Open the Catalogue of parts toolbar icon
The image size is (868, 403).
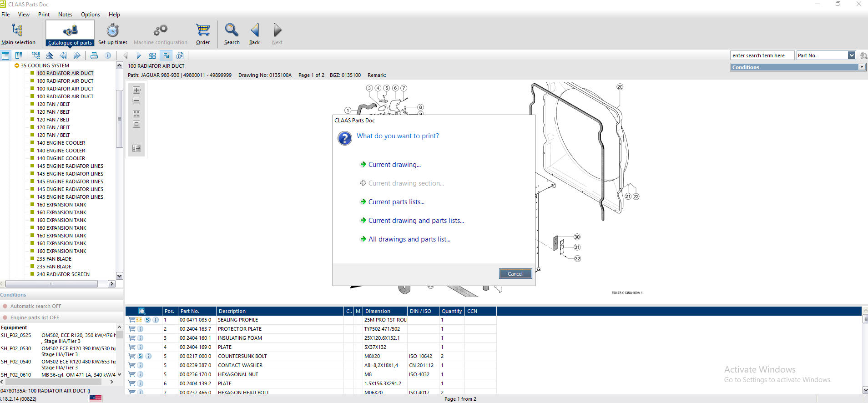(70, 34)
